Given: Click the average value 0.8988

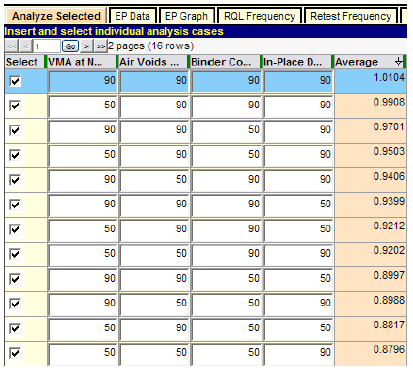Looking at the screenshot, I should pyautogui.click(x=389, y=300).
